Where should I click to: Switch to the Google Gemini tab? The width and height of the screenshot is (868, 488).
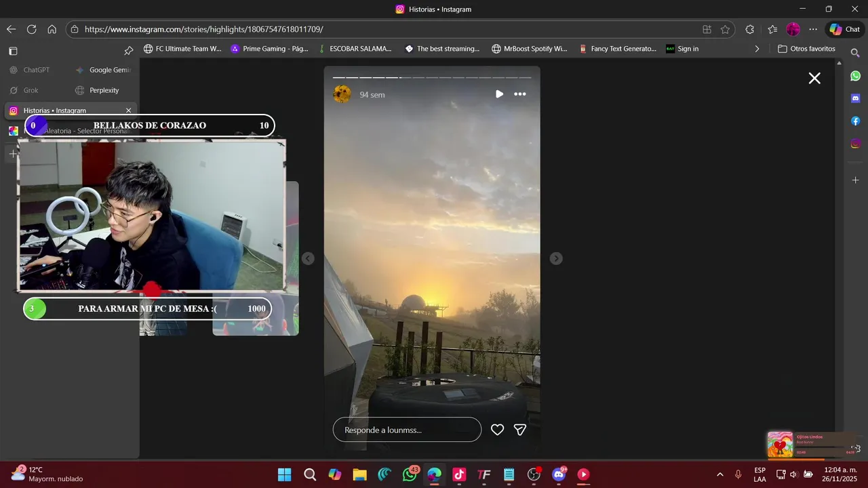pyautogui.click(x=103, y=70)
